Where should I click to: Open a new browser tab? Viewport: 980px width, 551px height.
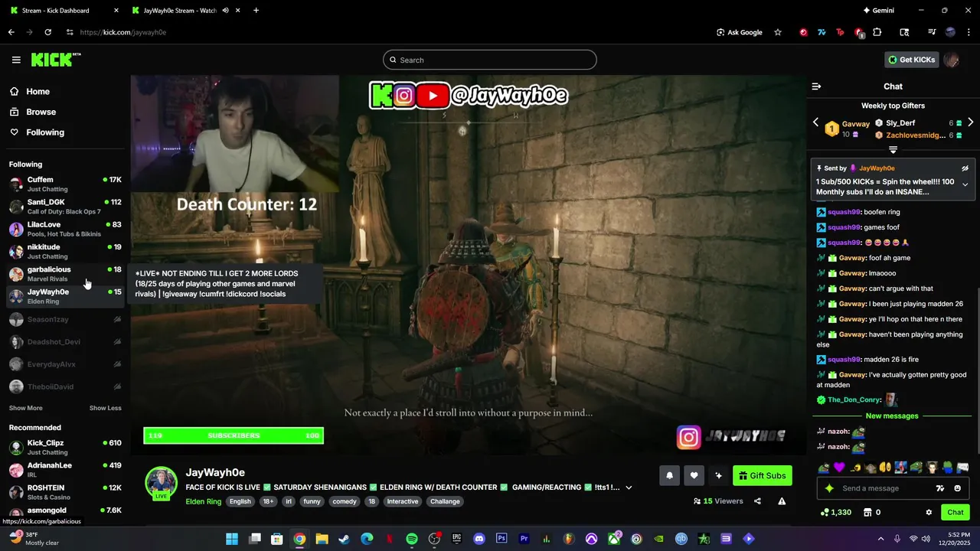[x=256, y=11]
